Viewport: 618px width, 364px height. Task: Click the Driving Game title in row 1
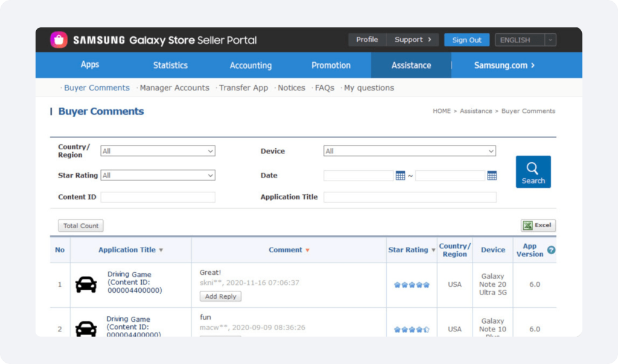point(129,275)
